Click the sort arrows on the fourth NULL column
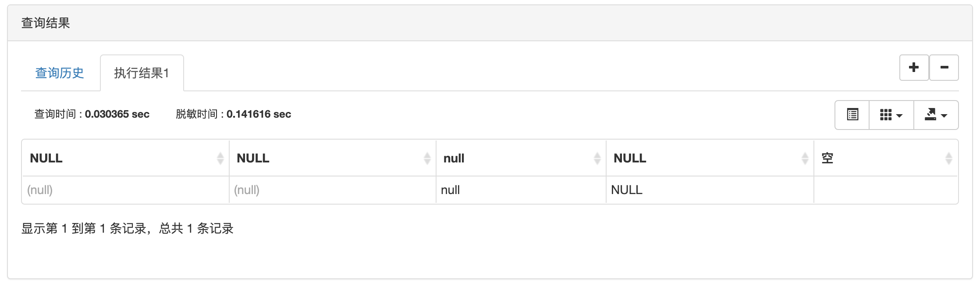Image resolution: width=980 pixels, height=288 pixels. pyautogui.click(x=804, y=158)
